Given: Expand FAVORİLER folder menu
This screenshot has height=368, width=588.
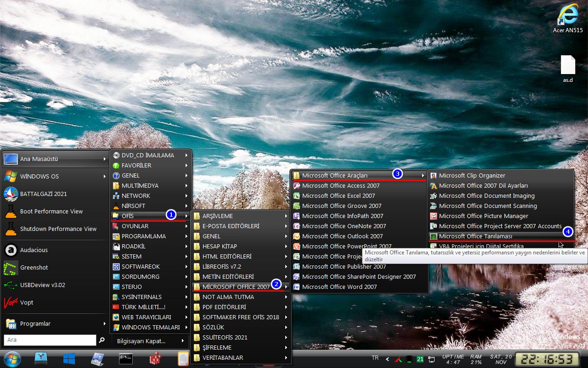Looking at the screenshot, I should coord(151,165).
